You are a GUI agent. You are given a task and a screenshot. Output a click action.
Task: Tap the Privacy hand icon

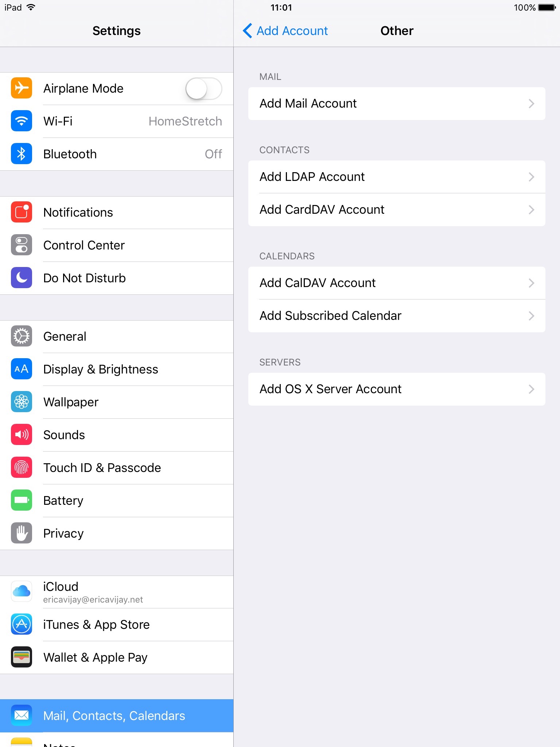coord(22,533)
